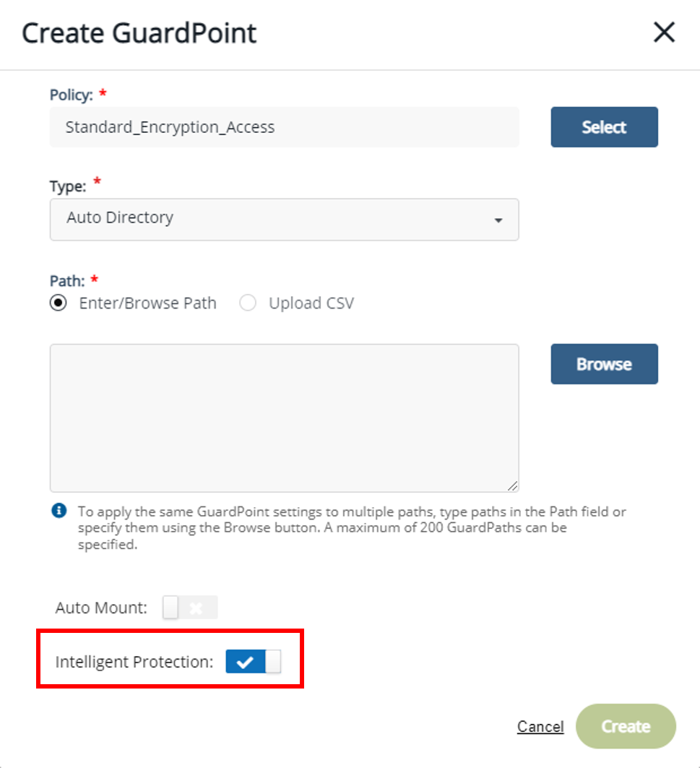Image resolution: width=700 pixels, height=768 pixels.
Task: Open Browse to choose a path
Action: pyautogui.click(x=604, y=364)
